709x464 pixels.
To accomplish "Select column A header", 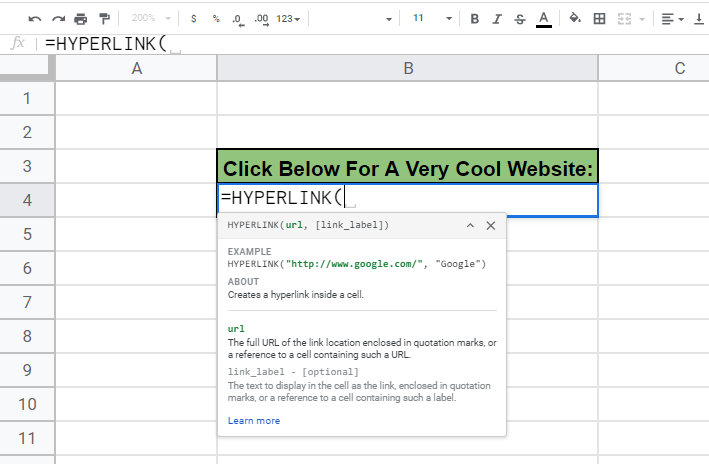I will pos(136,68).
